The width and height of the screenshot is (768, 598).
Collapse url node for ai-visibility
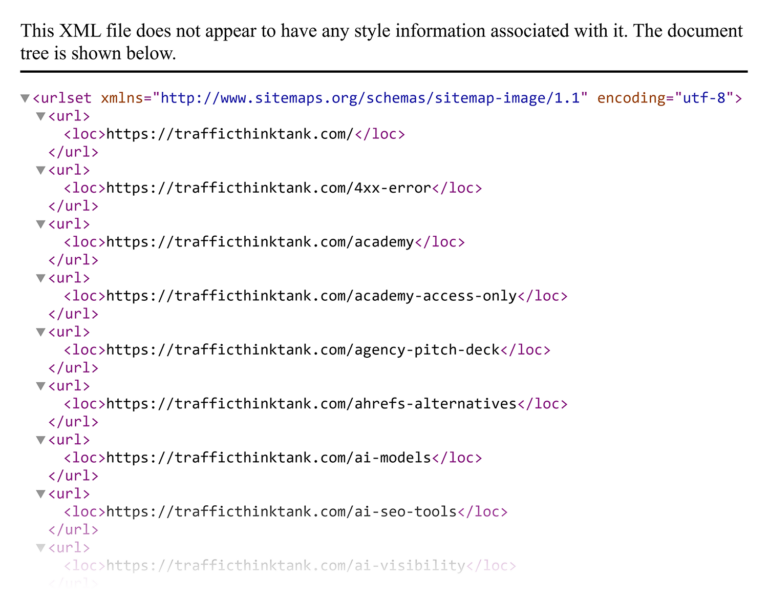(41, 548)
